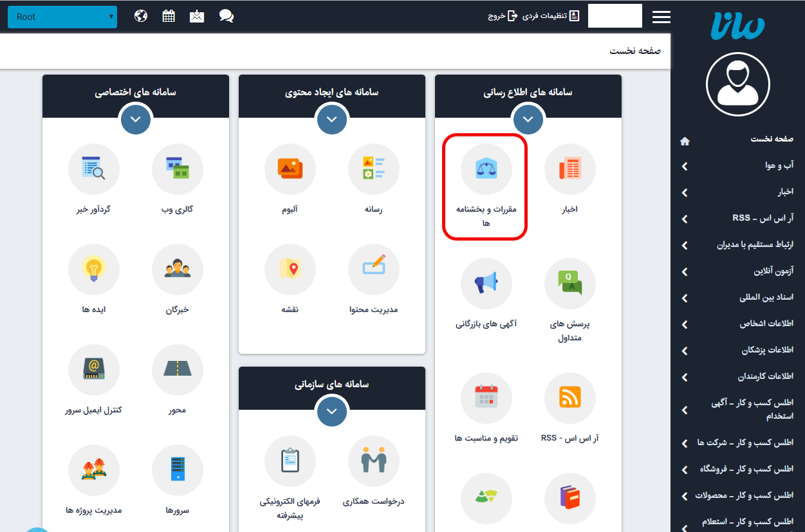Open the تقویم و مناسبت ها module

pyautogui.click(x=486, y=398)
